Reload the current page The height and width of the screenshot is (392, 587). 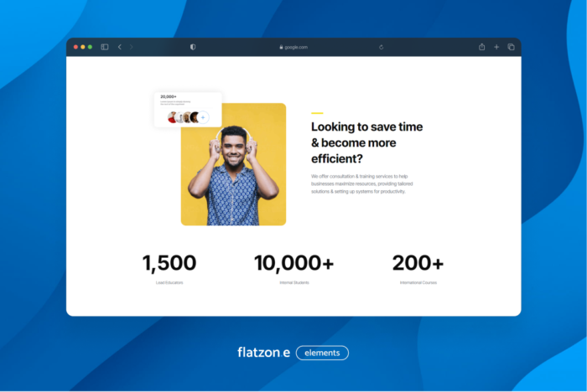click(x=381, y=47)
